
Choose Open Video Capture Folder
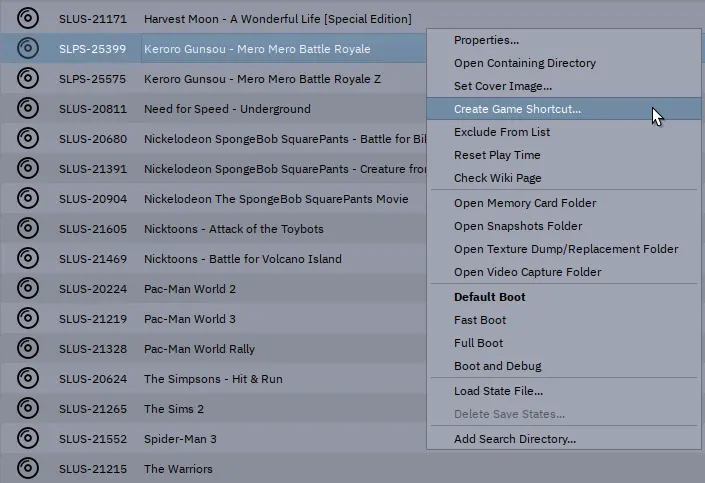click(x=564, y=272)
